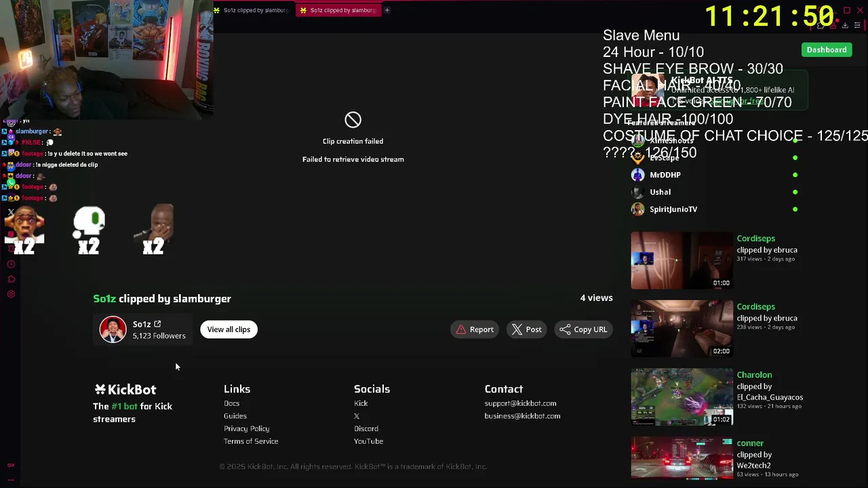Open X social icon link in footer
This screenshot has width=868, height=488.
pyautogui.click(x=357, y=416)
